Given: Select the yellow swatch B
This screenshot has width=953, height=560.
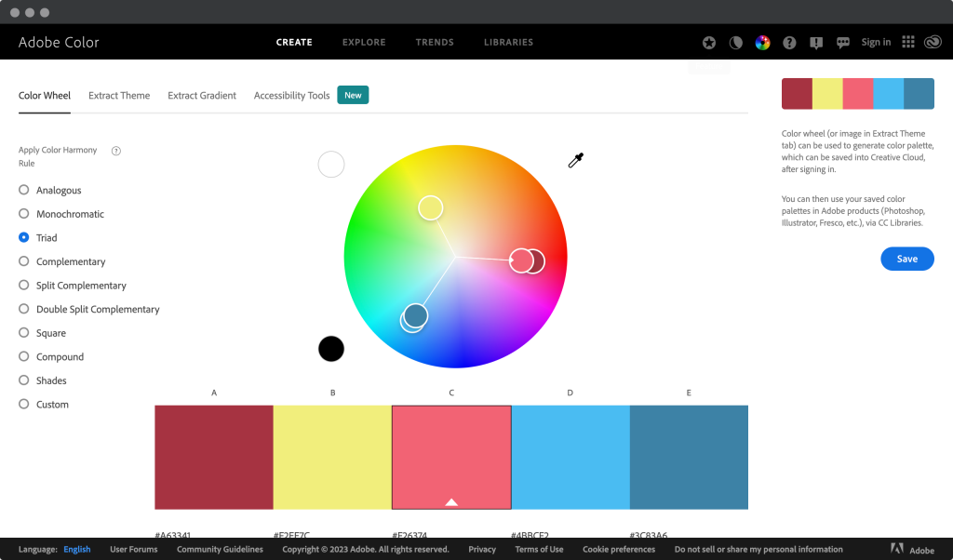Looking at the screenshot, I should [x=332, y=457].
